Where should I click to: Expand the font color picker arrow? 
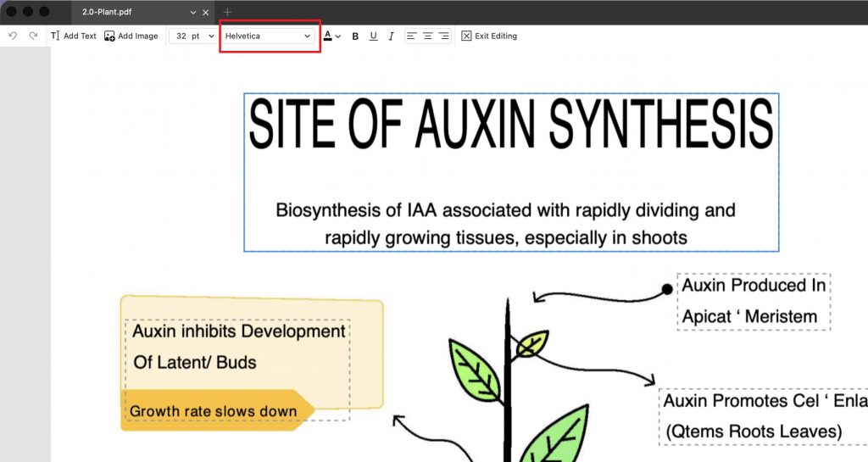[338, 36]
